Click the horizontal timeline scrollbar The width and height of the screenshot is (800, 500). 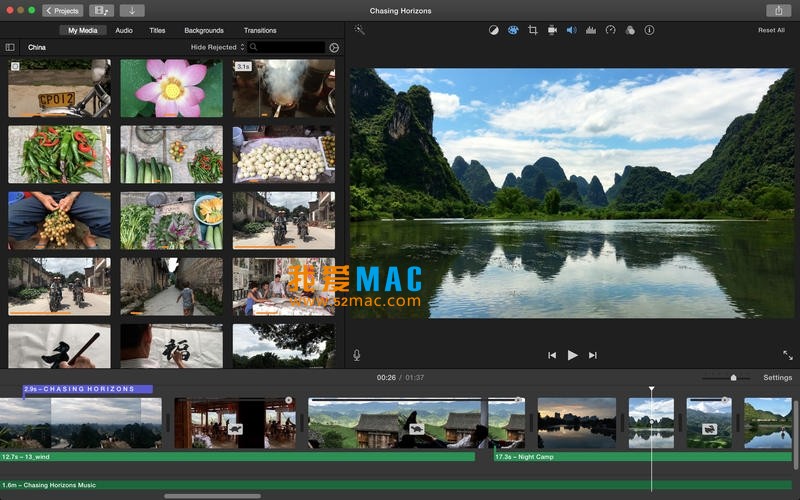(x=212, y=496)
